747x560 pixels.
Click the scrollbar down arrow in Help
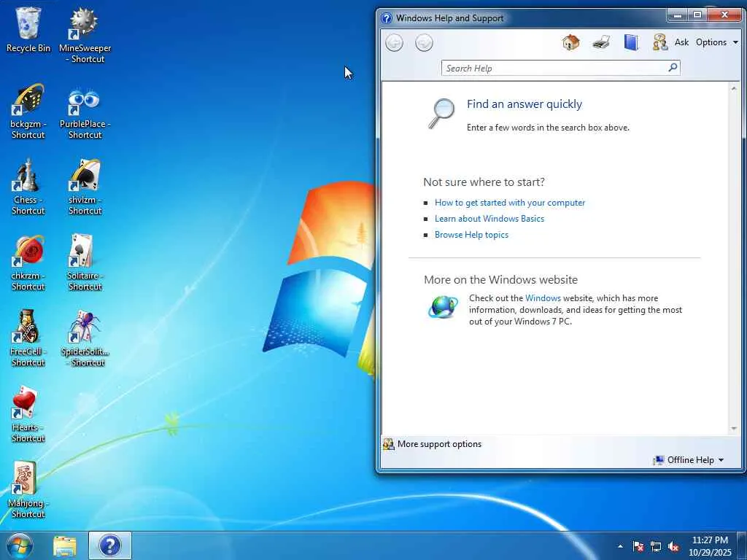[734, 429]
